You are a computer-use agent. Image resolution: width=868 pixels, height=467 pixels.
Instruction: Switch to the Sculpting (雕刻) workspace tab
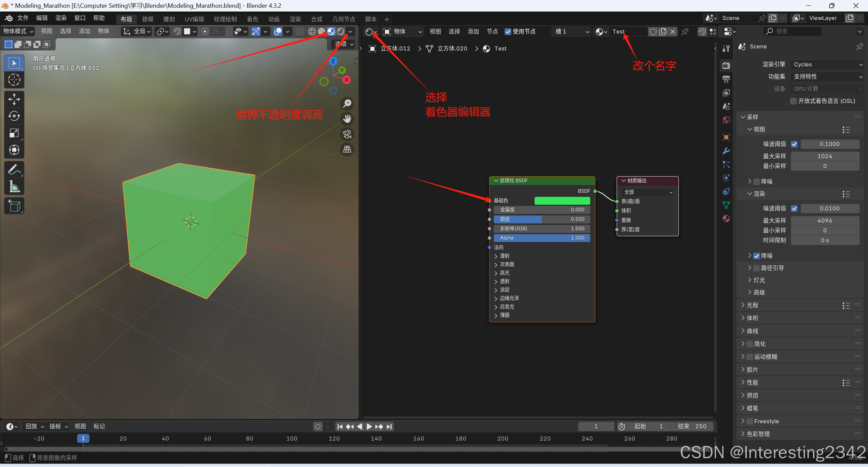pos(169,19)
